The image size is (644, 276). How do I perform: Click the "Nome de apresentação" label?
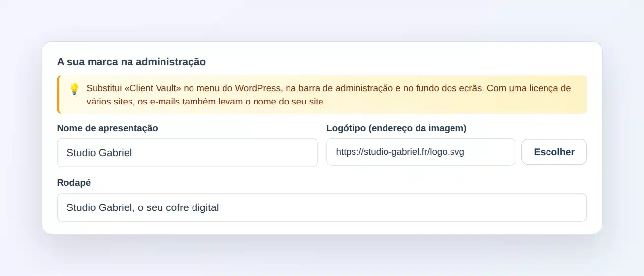[x=107, y=128]
